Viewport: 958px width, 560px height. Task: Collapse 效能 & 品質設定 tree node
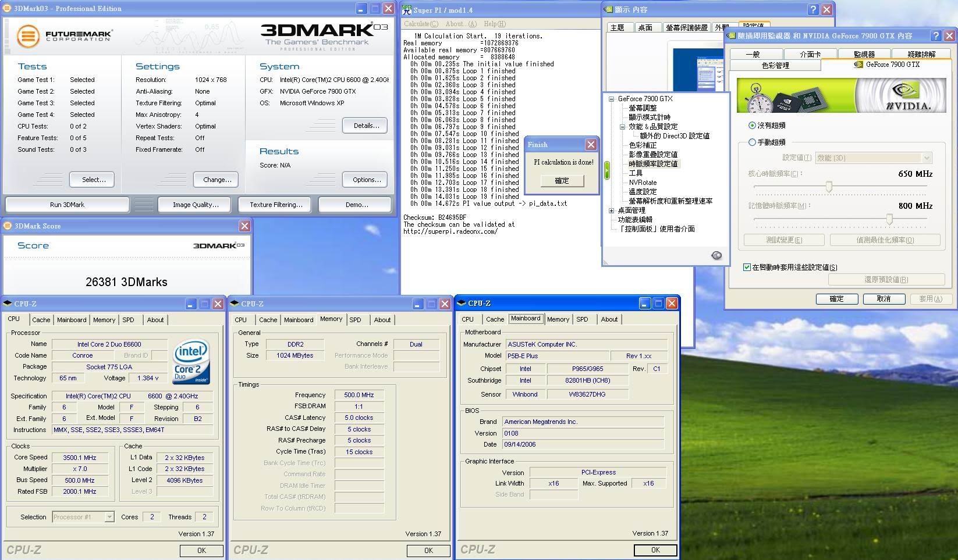(622, 127)
